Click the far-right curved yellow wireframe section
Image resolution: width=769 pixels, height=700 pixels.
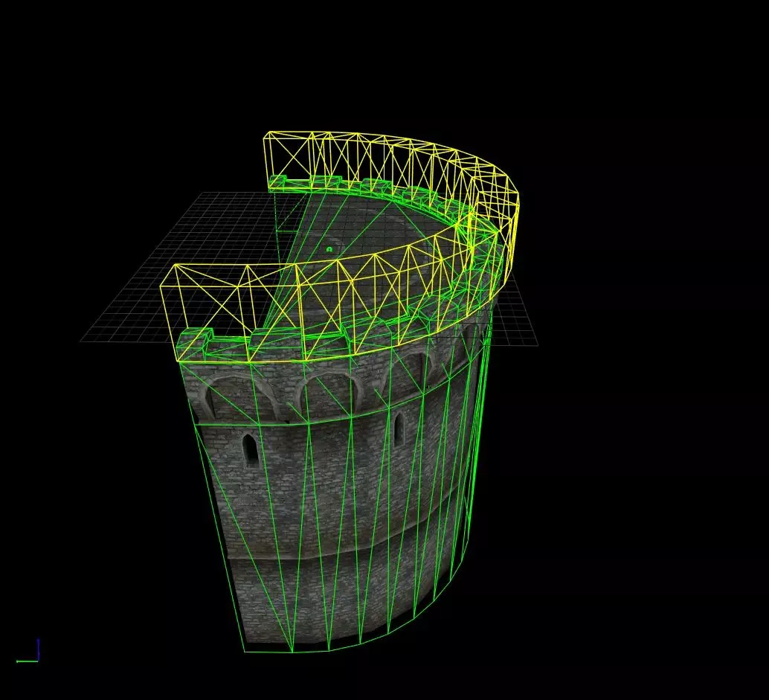(x=495, y=216)
